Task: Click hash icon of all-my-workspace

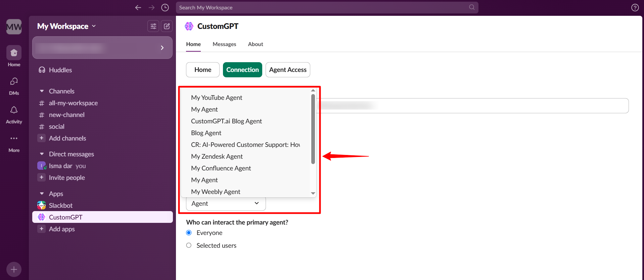Action: 41,103
